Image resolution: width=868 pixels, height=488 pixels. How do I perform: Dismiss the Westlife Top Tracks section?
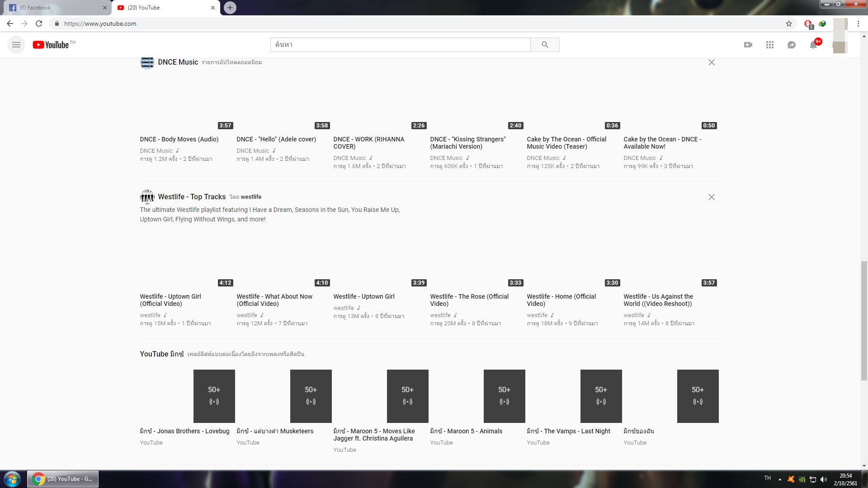712,197
